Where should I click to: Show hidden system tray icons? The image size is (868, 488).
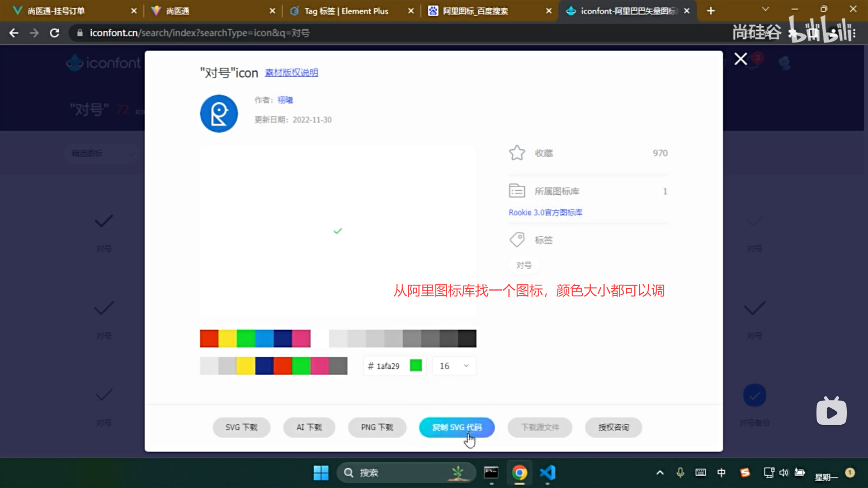tap(660, 473)
